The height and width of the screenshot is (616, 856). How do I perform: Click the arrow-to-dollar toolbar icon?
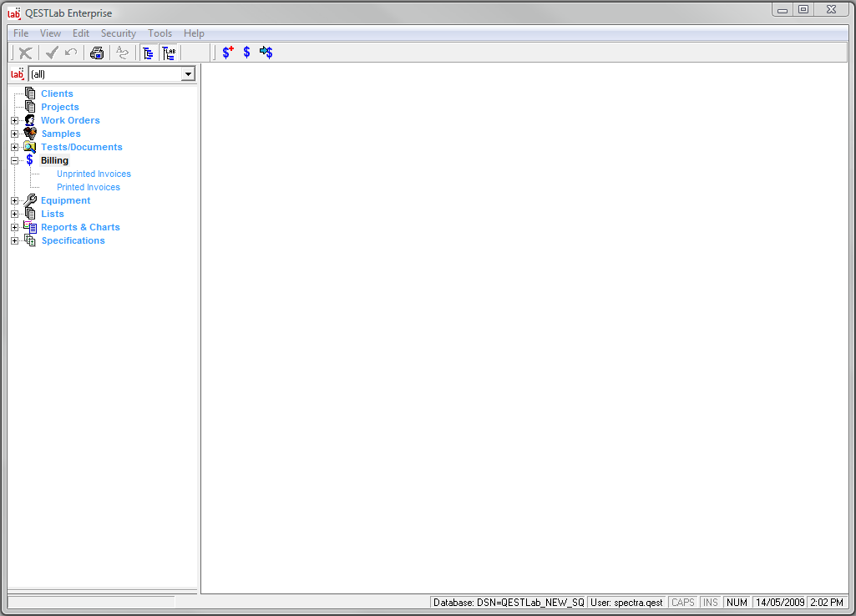point(266,53)
